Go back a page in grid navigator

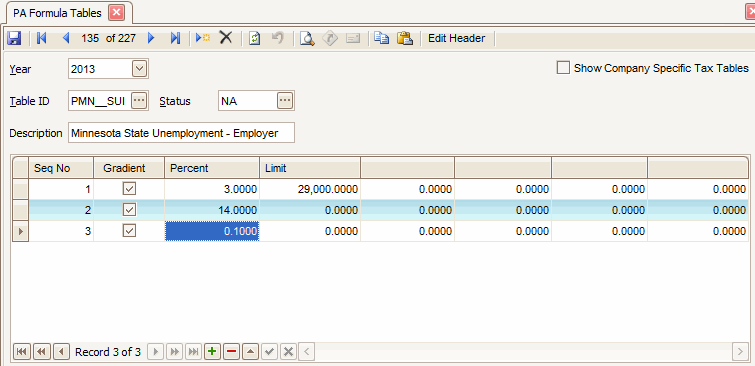pos(41,352)
